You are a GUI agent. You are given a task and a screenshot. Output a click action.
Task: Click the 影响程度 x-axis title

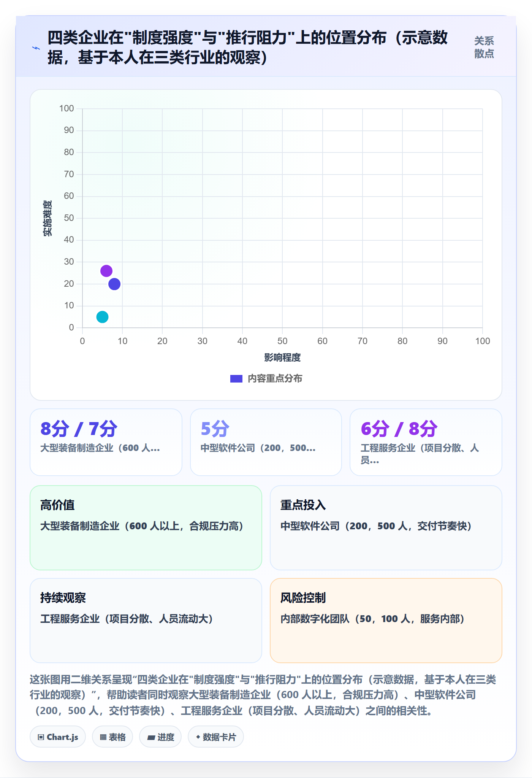point(282,357)
